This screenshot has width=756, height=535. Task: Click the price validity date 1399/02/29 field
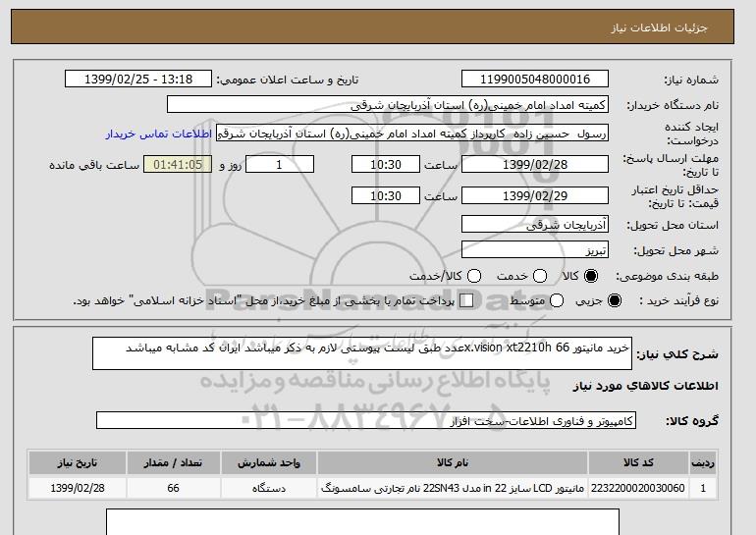click(535, 195)
